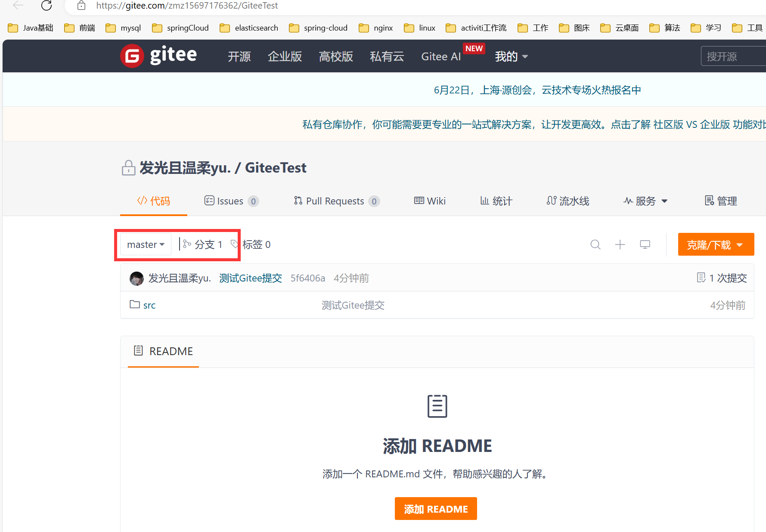Open the 上海·源创会 announcement link
The image size is (766, 532).
coord(537,90)
